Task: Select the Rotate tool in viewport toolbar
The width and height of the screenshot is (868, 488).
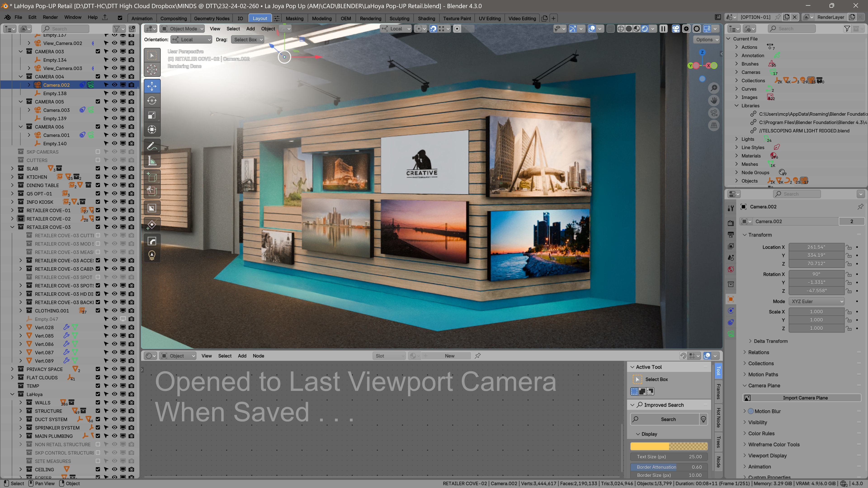Action: 152,100
